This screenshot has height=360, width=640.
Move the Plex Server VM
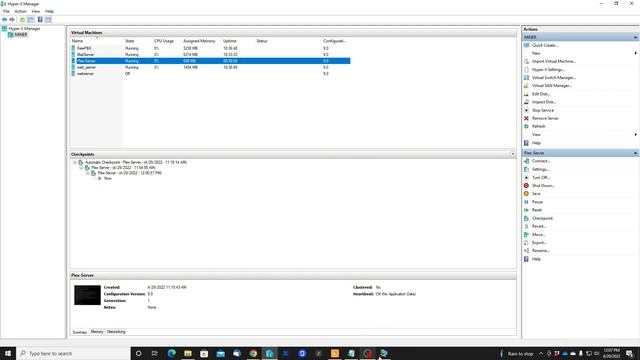538,235
